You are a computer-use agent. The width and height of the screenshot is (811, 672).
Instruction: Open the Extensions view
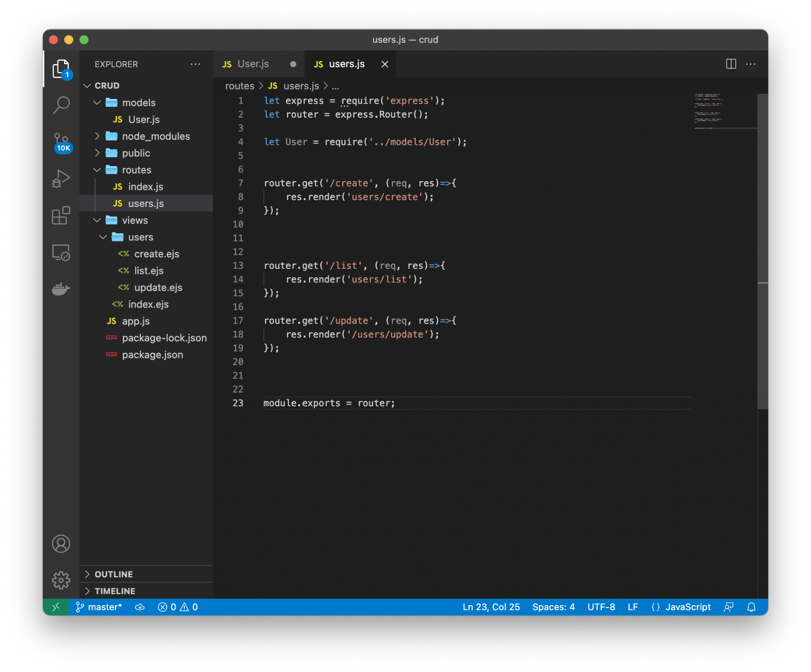(61, 216)
